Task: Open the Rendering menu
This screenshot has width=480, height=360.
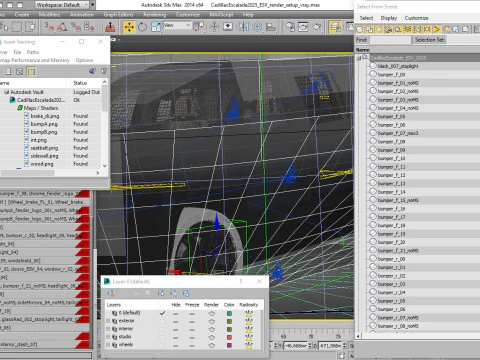Action: pos(155,15)
